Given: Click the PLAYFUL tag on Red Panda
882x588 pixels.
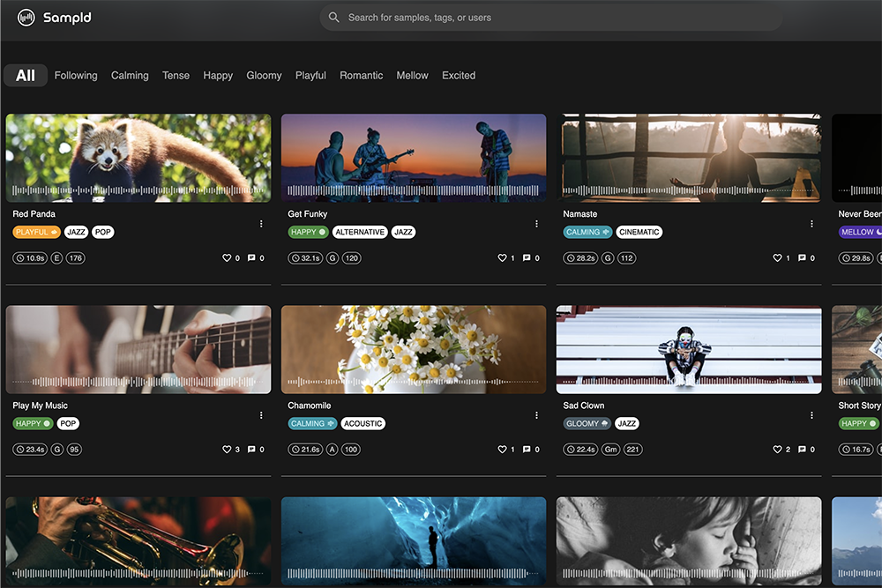Looking at the screenshot, I should point(36,232).
